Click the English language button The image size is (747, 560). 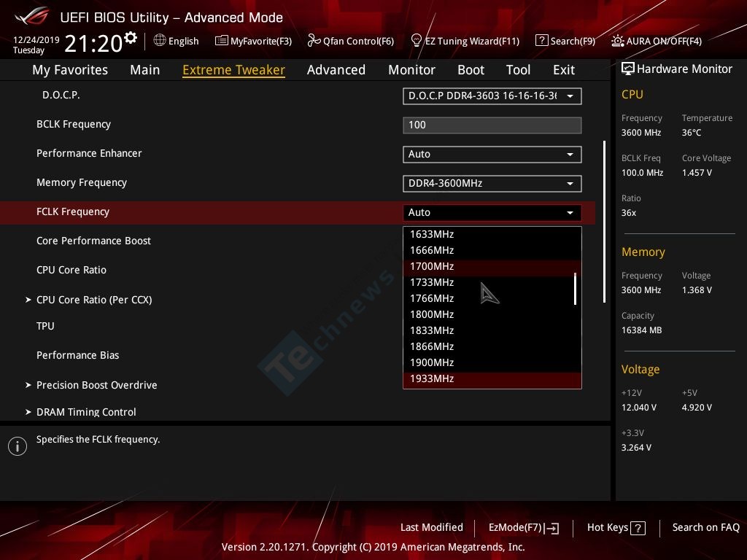[177, 41]
